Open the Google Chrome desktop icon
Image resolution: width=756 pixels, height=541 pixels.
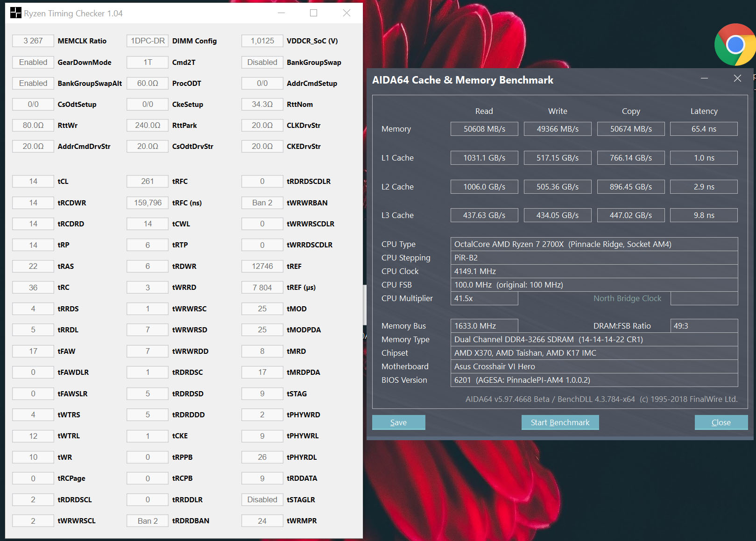coord(735,45)
